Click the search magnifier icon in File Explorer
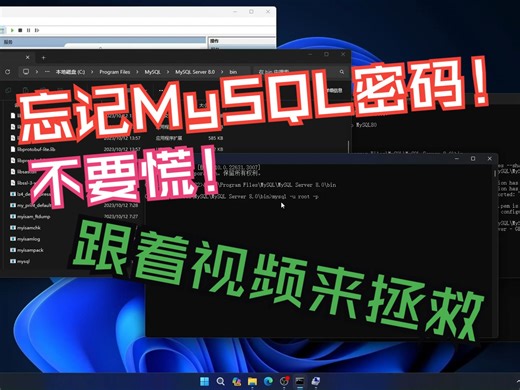Viewport: 520px width, 390px height. coord(342,72)
